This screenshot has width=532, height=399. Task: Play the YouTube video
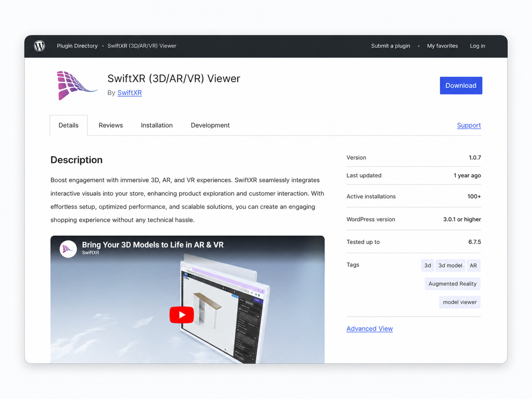pos(182,315)
